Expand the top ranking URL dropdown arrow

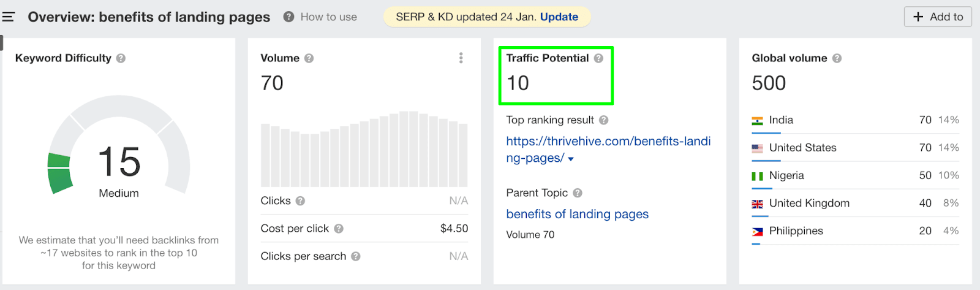571,159
